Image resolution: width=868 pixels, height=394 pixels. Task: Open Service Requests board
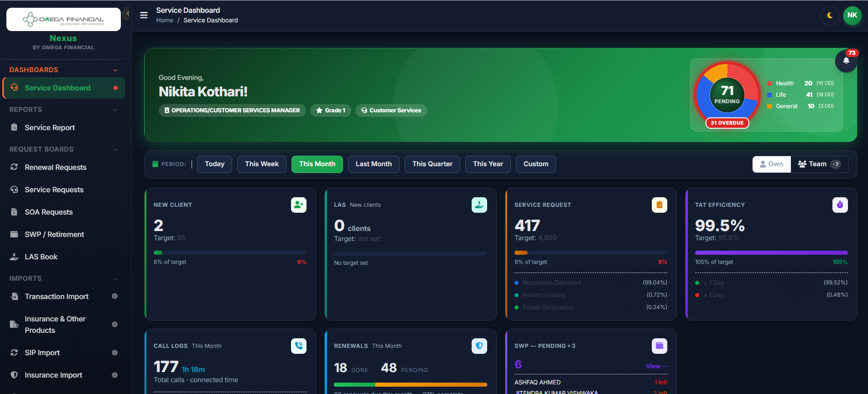(x=64, y=189)
